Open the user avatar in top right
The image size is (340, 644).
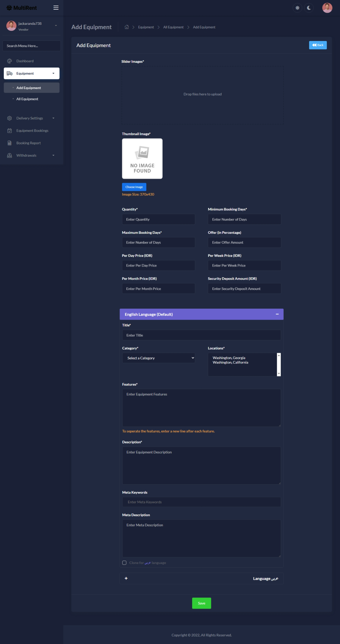pos(327,8)
